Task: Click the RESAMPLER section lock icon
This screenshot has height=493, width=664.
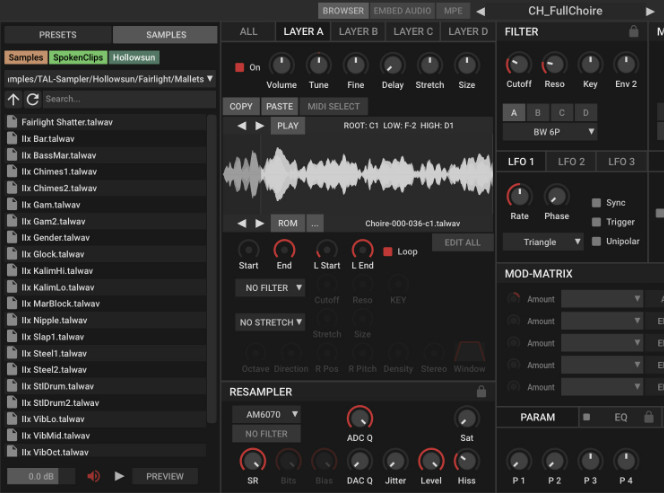Action: tap(481, 392)
